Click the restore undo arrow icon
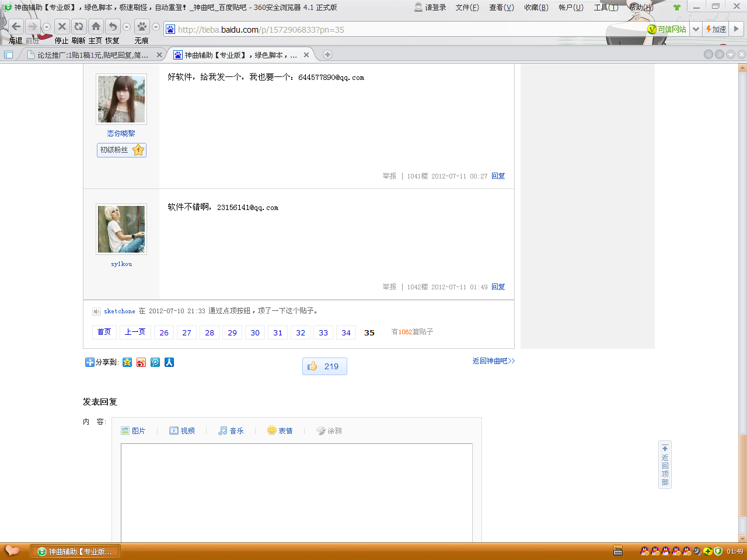747x560 pixels. pos(113,27)
